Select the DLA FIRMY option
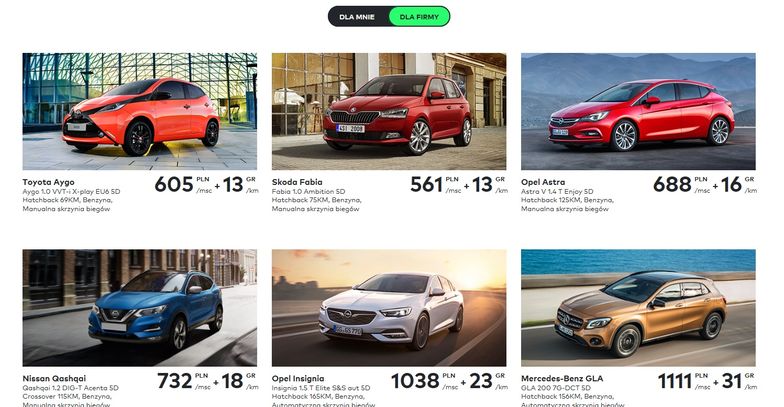Screen dimensions: 784x407 pyautogui.click(x=419, y=16)
